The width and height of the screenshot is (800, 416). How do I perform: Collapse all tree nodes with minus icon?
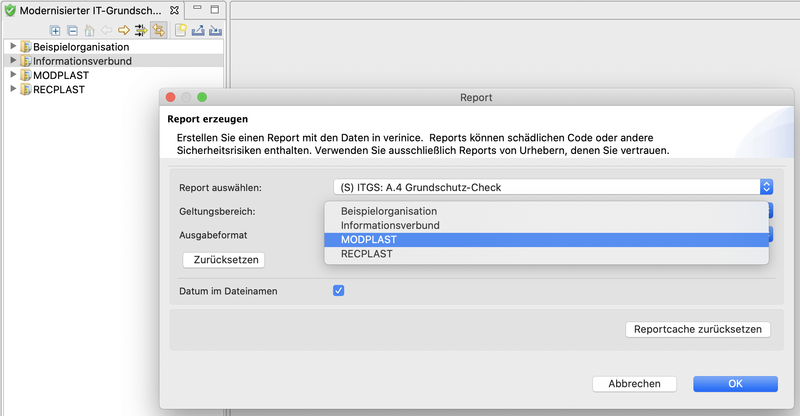click(72, 31)
